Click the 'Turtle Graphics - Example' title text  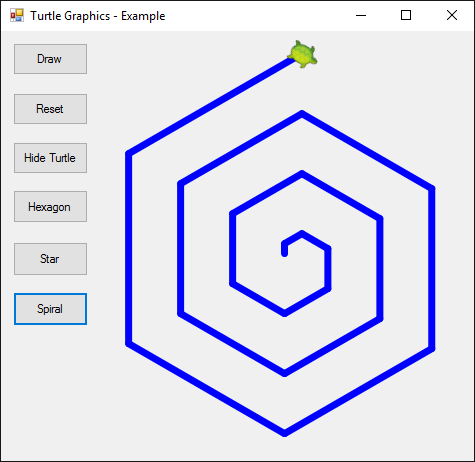click(x=98, y=16)
